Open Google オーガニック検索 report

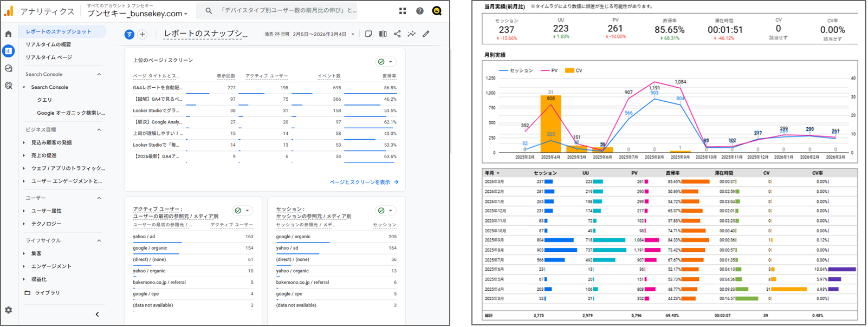(71, 113)
